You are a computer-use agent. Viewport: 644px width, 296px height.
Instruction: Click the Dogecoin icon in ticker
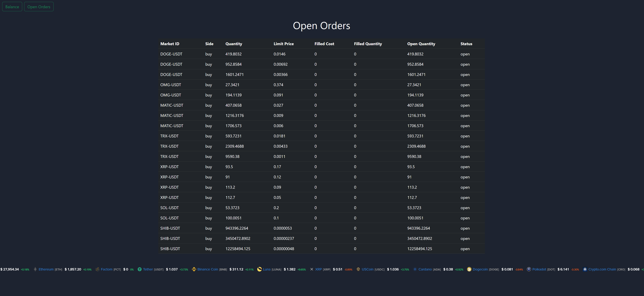469,269
